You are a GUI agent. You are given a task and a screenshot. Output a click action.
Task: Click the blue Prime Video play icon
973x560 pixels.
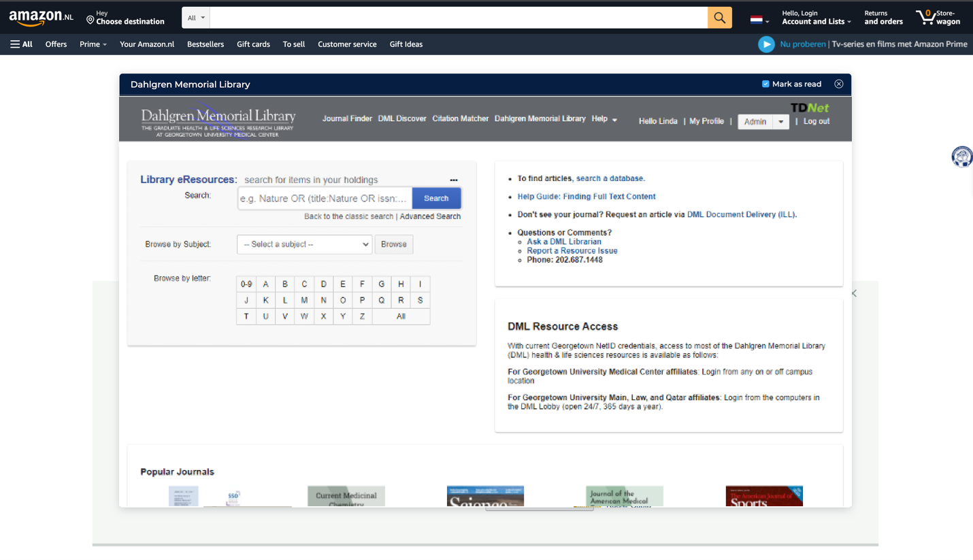point(766,44)
